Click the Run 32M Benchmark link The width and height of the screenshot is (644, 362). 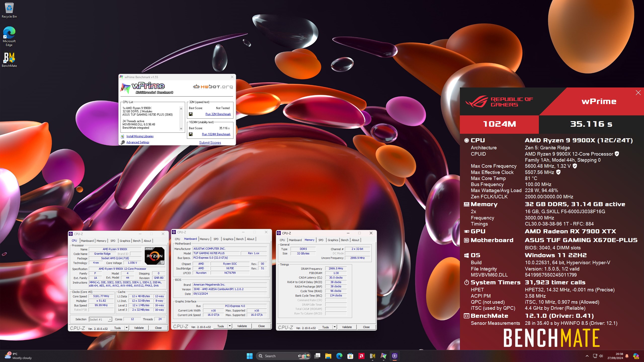(x=218, y=114)
